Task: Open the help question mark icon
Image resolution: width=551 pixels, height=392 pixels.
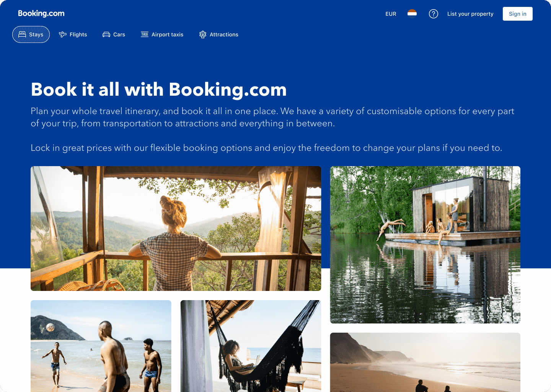Action: coord(434,14)
